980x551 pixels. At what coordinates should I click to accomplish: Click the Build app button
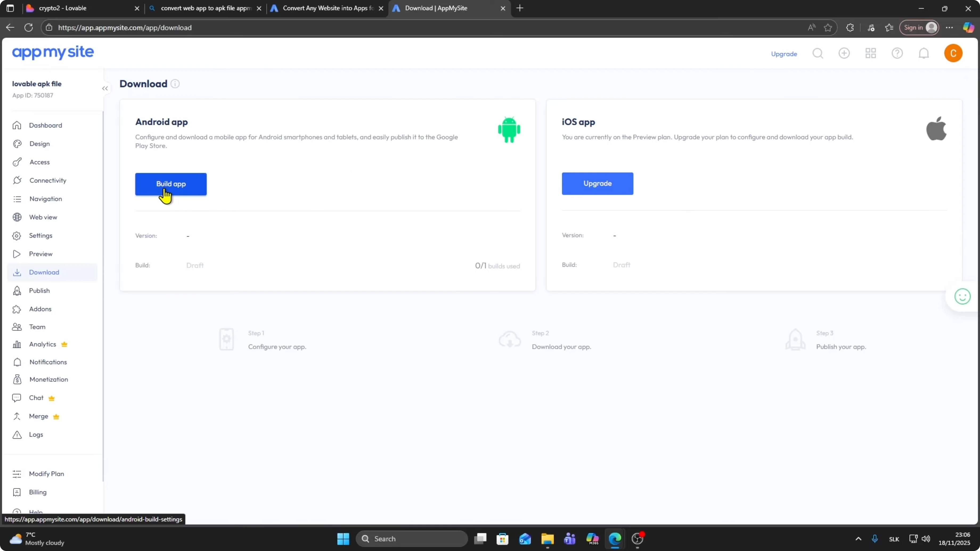point(171,184)
